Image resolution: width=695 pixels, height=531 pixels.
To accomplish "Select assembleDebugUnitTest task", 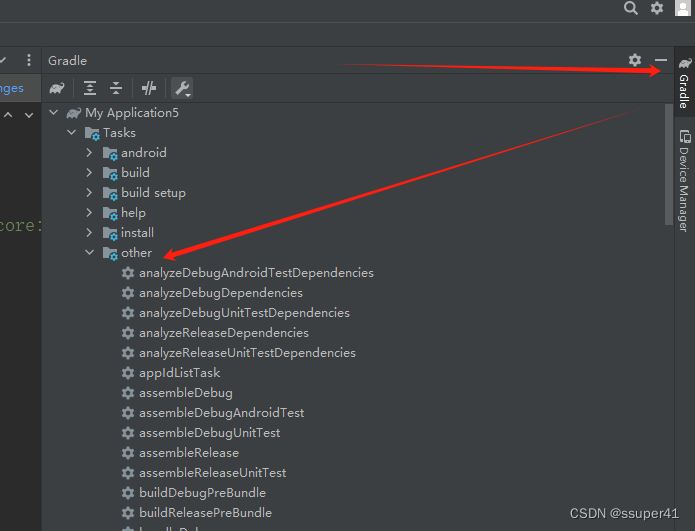I will point(210,433).
